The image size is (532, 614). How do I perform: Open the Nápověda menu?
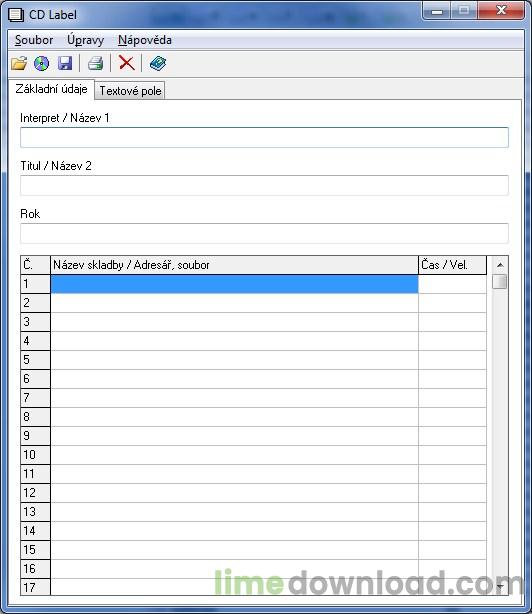point(145,40)
